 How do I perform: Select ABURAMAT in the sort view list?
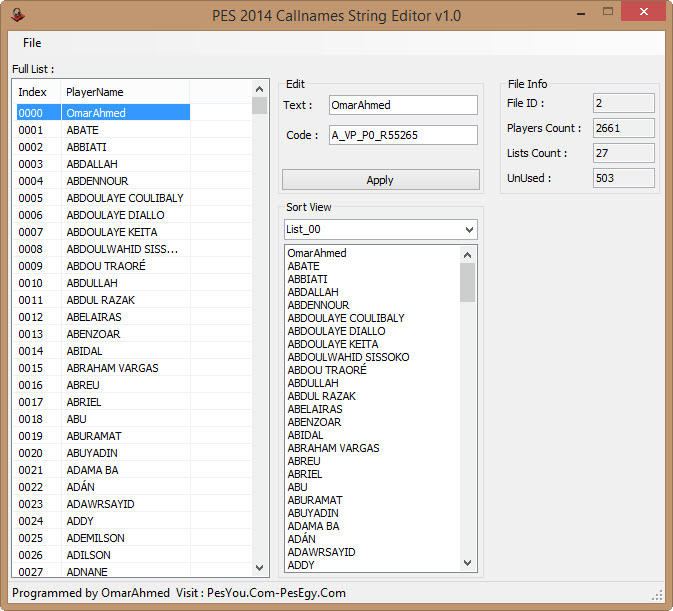click(x=315, y=500)
